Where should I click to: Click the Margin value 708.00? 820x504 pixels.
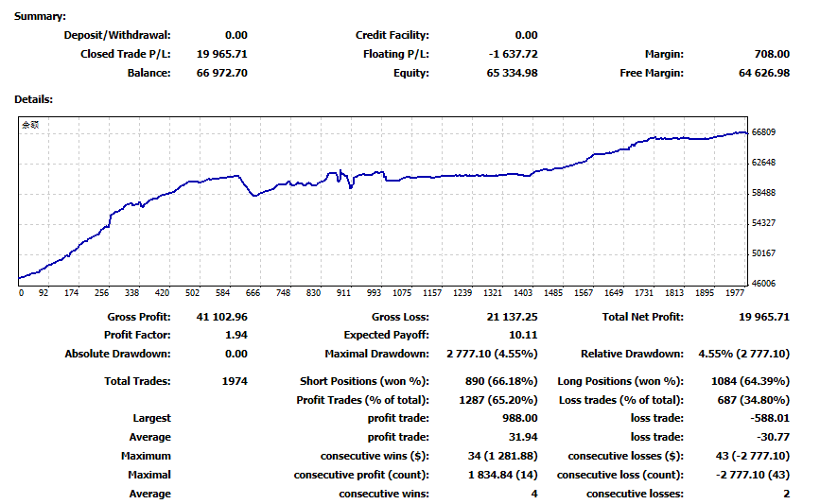click(772, 54)
